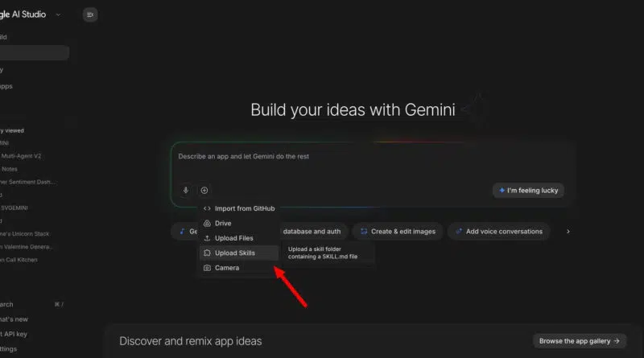
Task: Open the 'Notes' recent item in sidebar
Action: pos(9,169)
